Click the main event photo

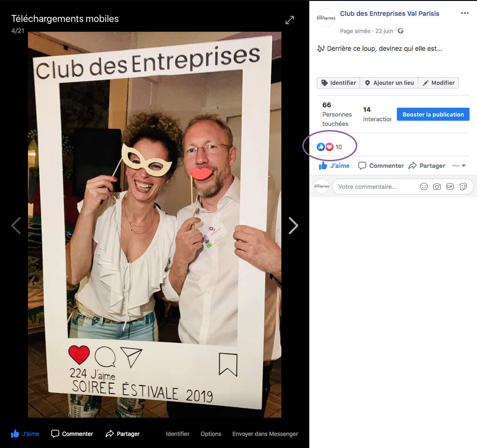tap(155, 225)
